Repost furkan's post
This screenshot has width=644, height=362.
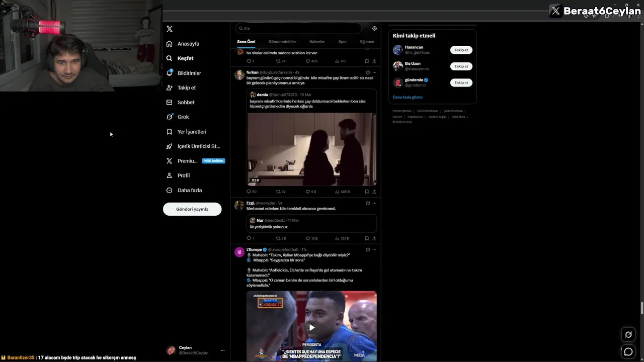[x=281, y=192]
